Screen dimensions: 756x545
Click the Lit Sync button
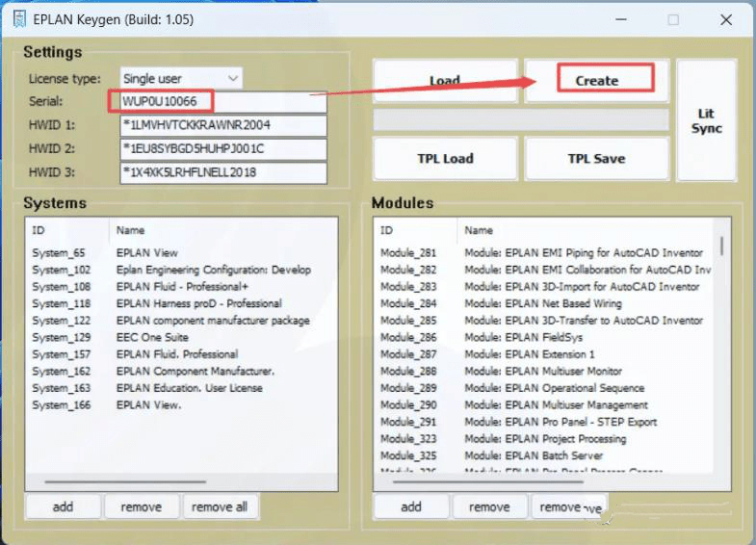(706, 120)
